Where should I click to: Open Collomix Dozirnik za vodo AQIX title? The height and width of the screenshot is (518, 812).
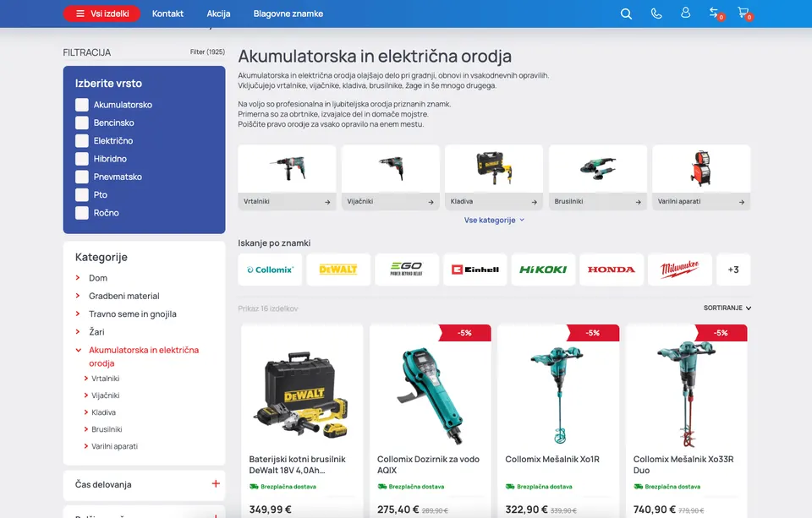(x=428, y=465)
